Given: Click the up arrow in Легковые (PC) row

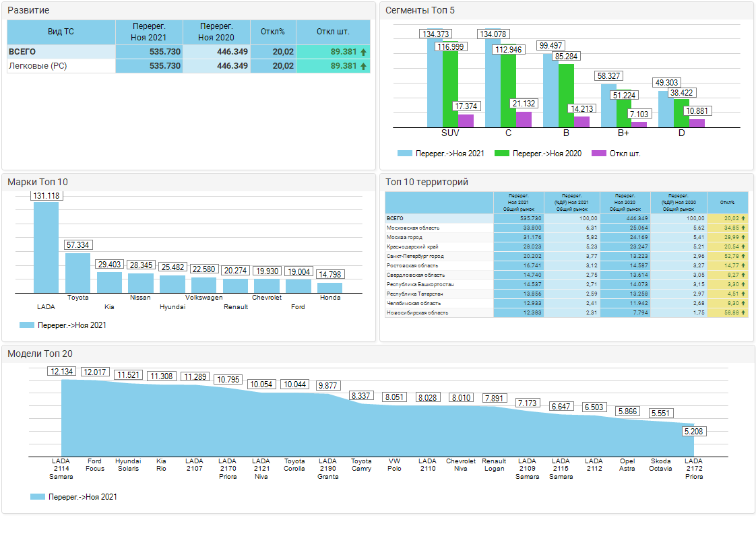Looking at the screenshot, I should pos(364,66).
